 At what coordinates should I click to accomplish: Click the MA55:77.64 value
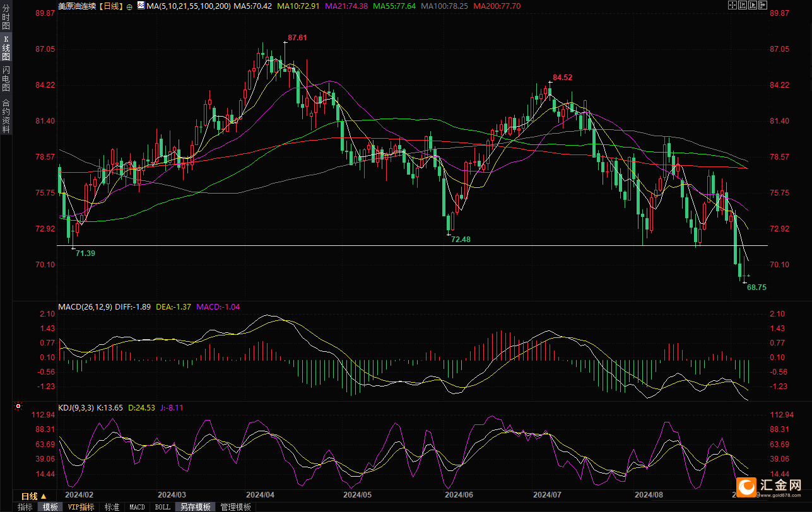[x=394, y=6]
